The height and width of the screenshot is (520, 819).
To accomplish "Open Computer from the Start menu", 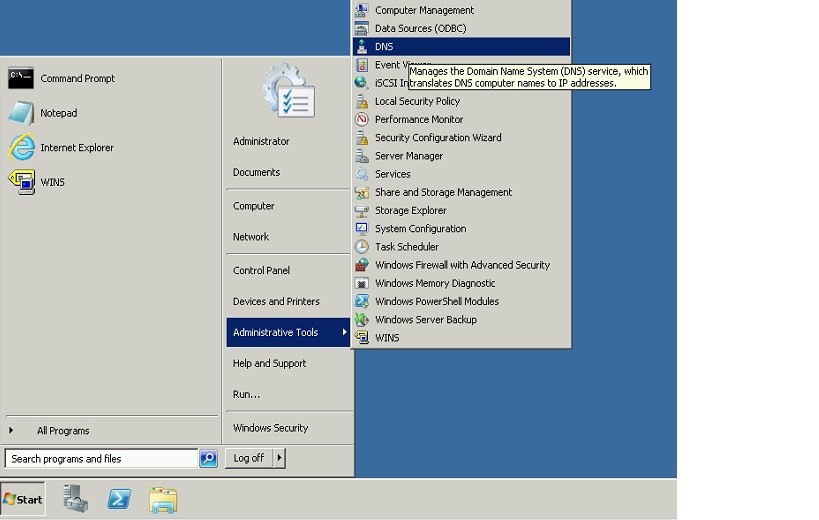I will click(x=254, y=206).
